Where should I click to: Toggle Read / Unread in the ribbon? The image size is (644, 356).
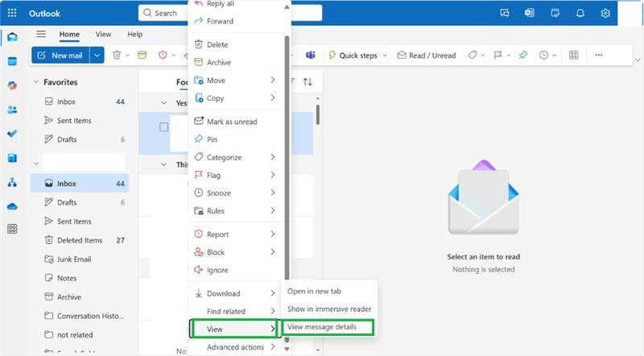pos(427,55)
